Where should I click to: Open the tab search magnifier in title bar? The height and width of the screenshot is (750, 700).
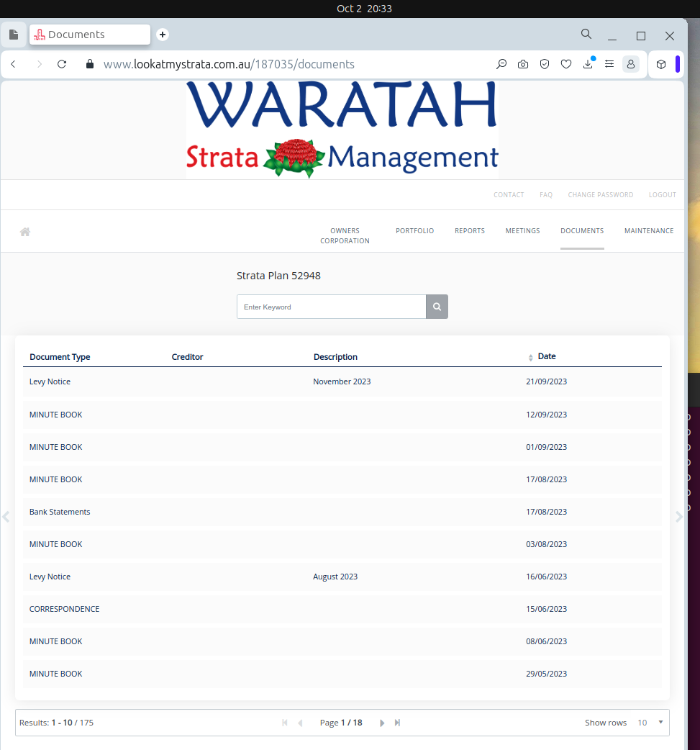coord(586,34)
